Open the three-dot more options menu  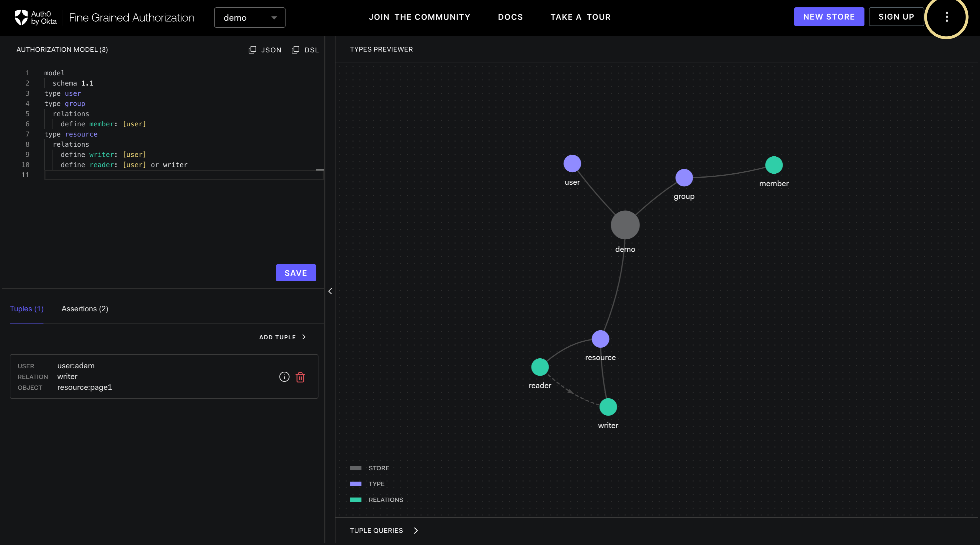947,17
